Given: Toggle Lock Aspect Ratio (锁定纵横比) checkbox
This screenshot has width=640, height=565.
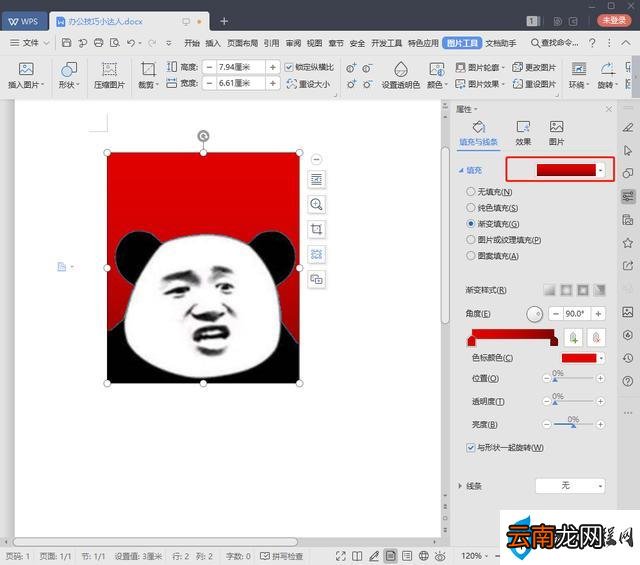Looking at the screenshot, I should point(289,67).
